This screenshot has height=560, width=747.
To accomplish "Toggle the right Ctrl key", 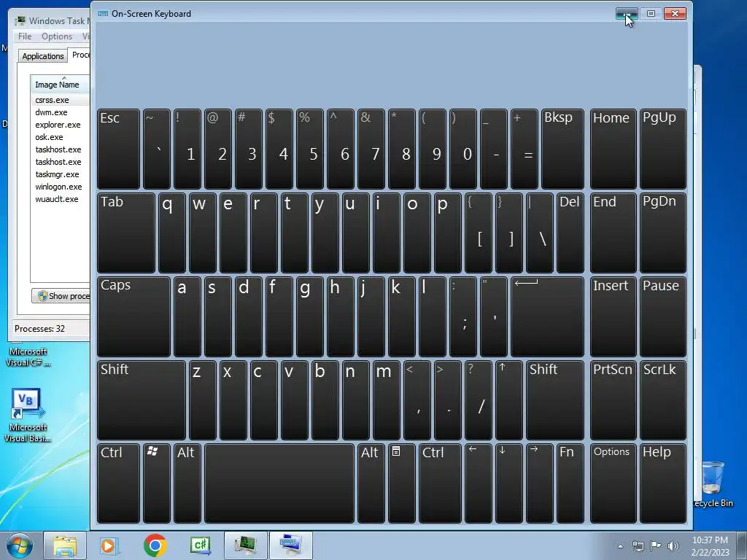I will pos(440,483).
